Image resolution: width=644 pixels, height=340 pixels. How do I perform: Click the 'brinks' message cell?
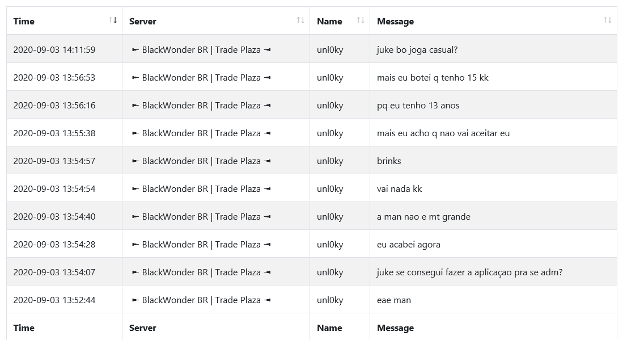click(x=493, y=160)
